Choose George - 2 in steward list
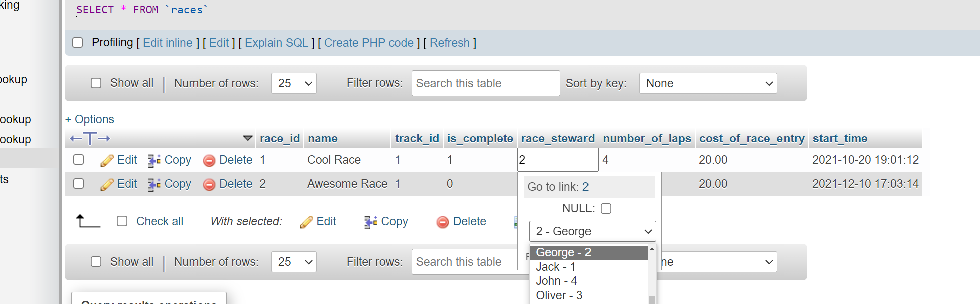The width and height of the screenshot is (980, 304). pos(589,252)
